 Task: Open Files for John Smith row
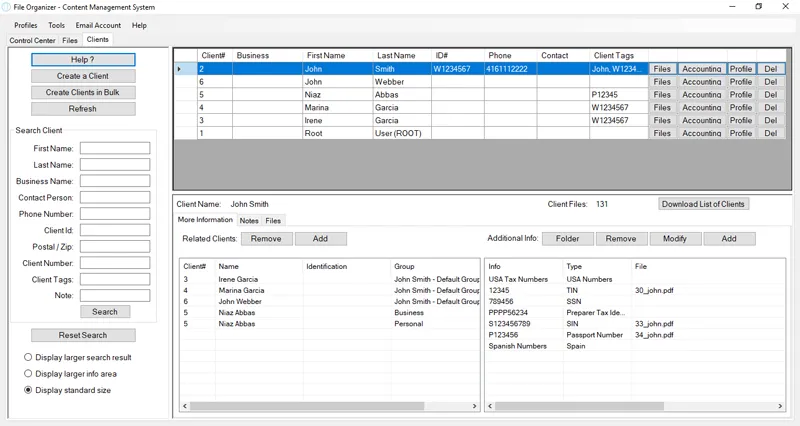tap(662, 69)
